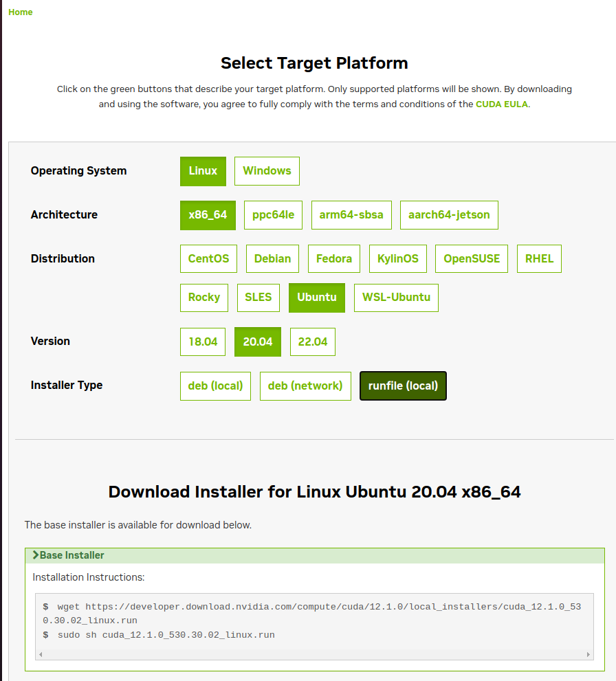Select deb (network) installer type
The image size is (616, 681).
tap(305, 386)
